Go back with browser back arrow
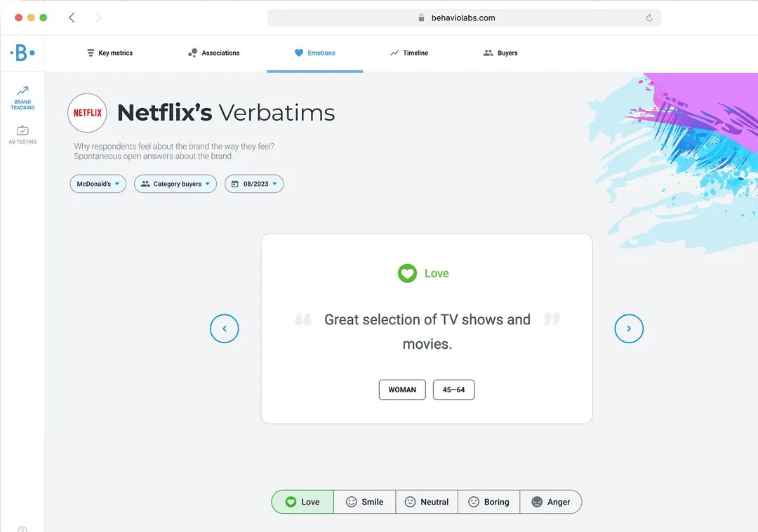Image resolution: width=758 pixels, height=532 pixels. click(x=72, y=18)
